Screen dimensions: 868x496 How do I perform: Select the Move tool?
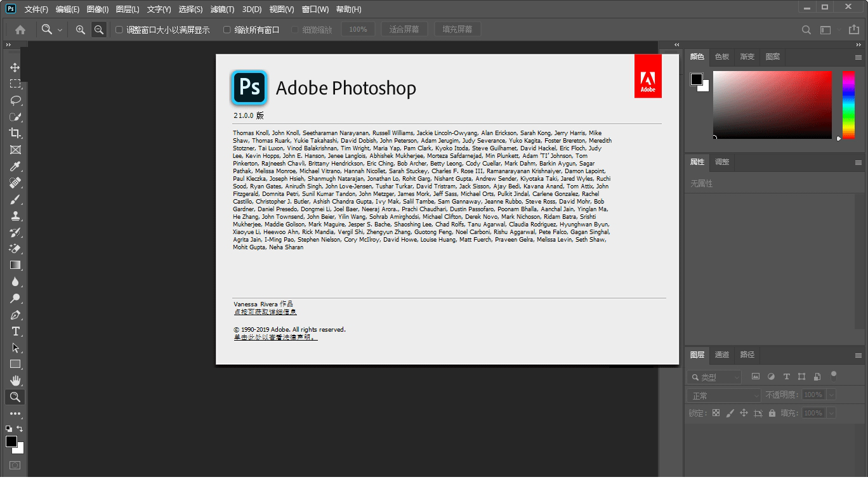16,67
